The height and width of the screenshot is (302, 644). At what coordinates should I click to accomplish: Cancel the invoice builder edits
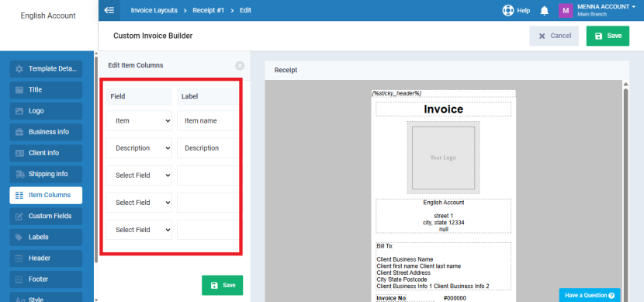[554, 36]
